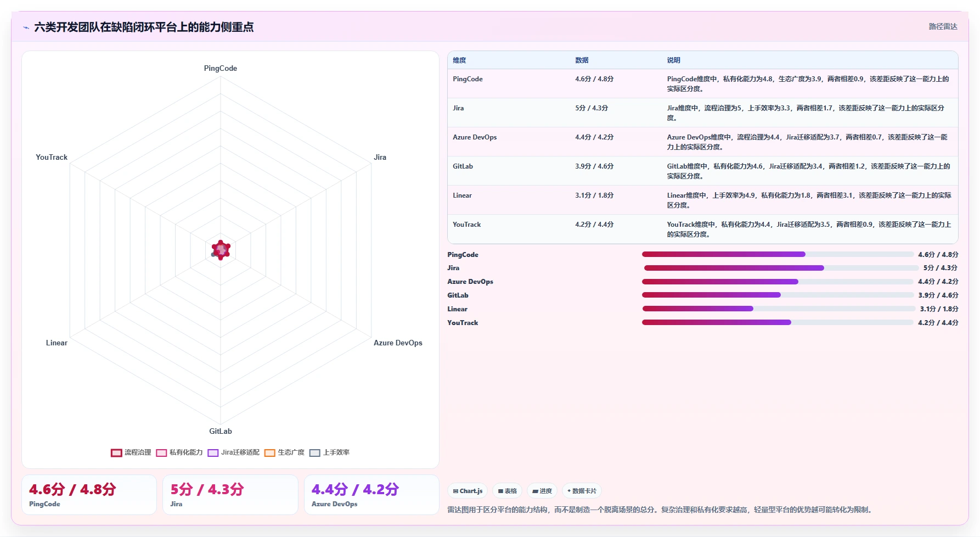The height and width of the screenshot is (537, 980).
Task: Click table cell 3.1分 / 1.8分
Action: coord(594,195)
